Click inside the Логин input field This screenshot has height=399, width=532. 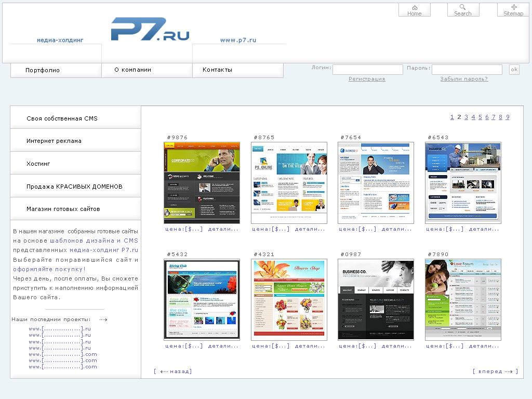(x=368, y=69)
